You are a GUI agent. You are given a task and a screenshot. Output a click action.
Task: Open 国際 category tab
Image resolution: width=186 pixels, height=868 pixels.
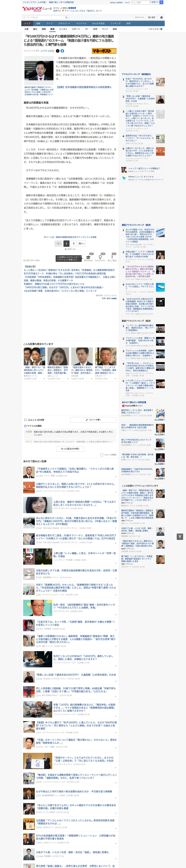pos(44,29)
